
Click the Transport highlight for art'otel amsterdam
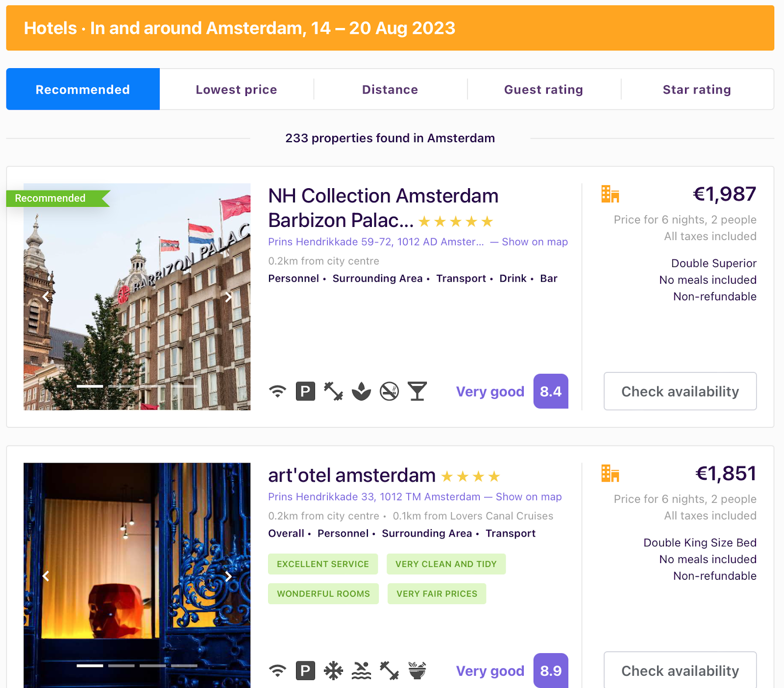(511, 533)
